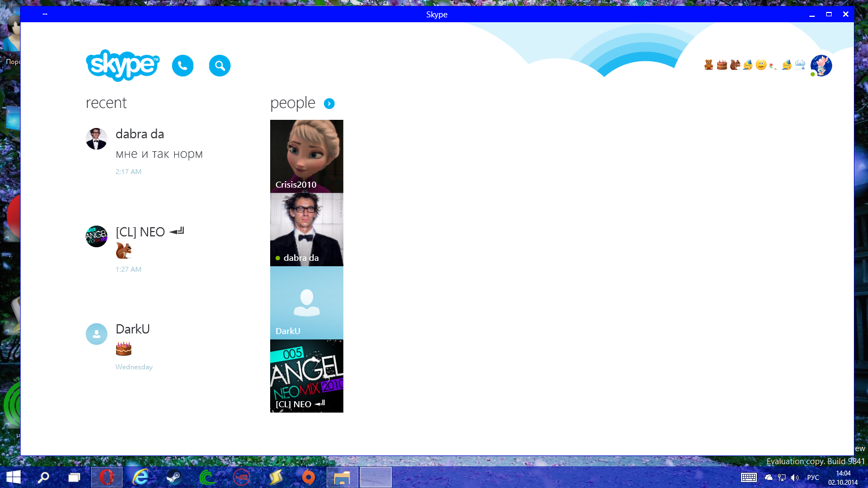The image size is (868, 488).
Task: Select the dabra da contact tile
Action: pyautogui.click(x=307, y=229)
